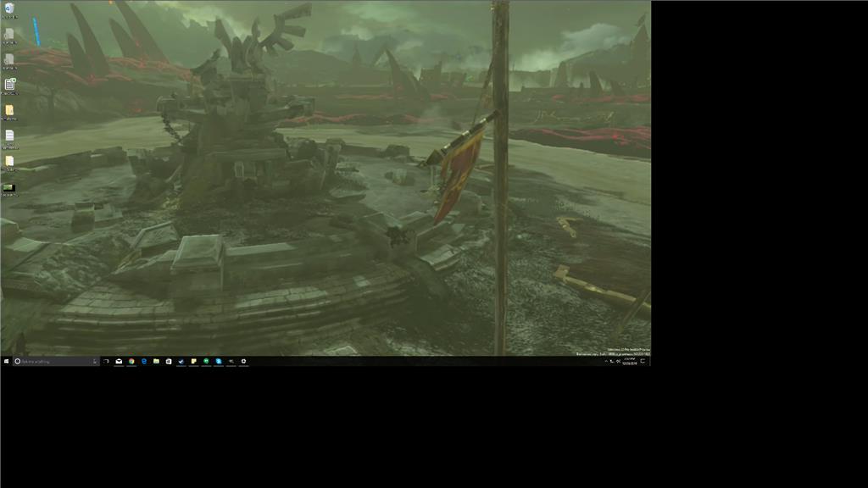Select the black and green thumbnail desktop icon
868x488 pixels.
8,191
